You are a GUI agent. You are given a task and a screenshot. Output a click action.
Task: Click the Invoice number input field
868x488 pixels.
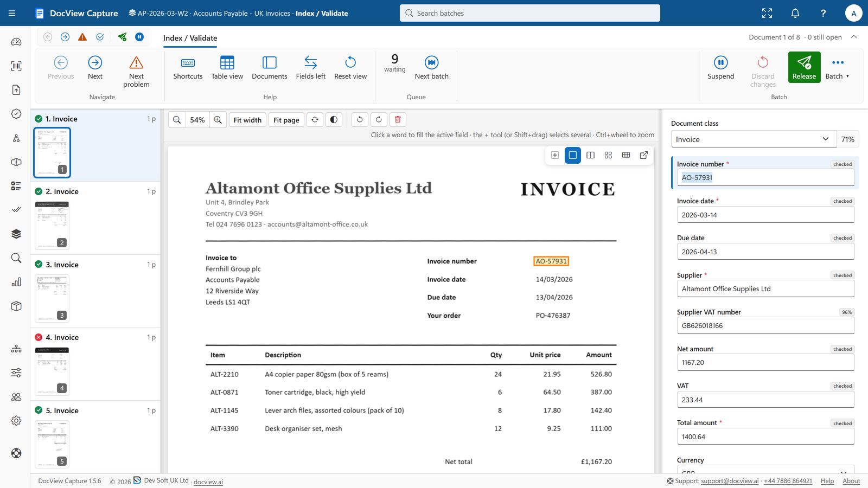coord(765,177)
